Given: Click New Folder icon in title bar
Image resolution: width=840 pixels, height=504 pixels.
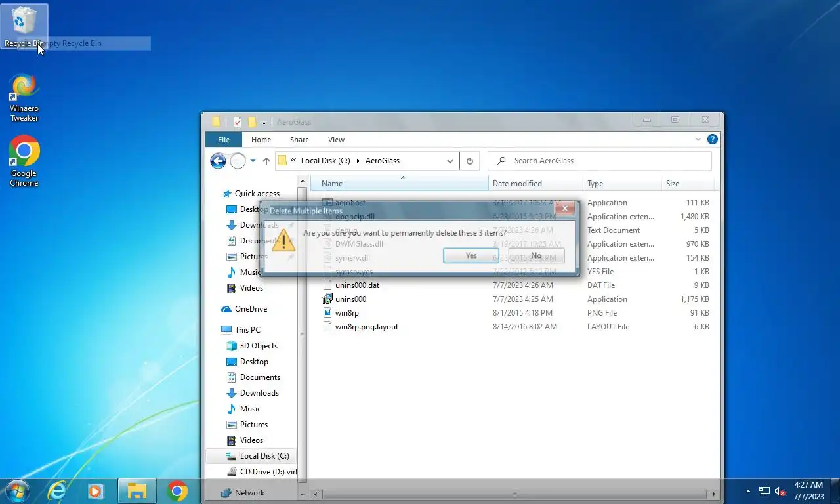Looking at the screenshot, I should 252,122.
